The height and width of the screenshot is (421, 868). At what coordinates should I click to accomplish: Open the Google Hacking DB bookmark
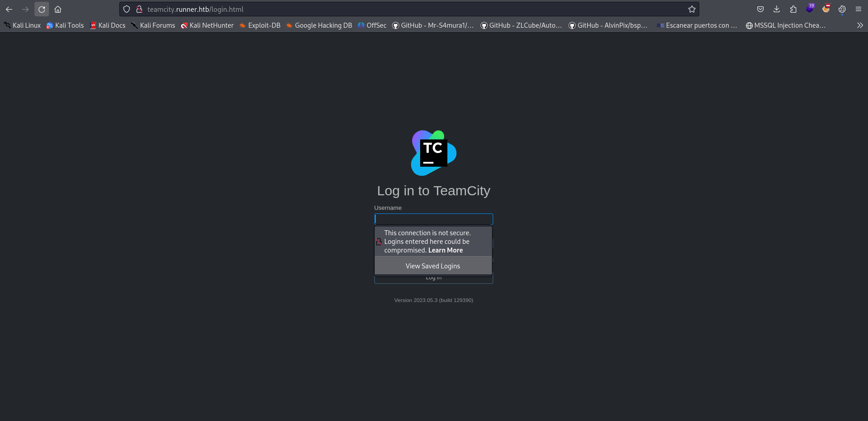319,25
